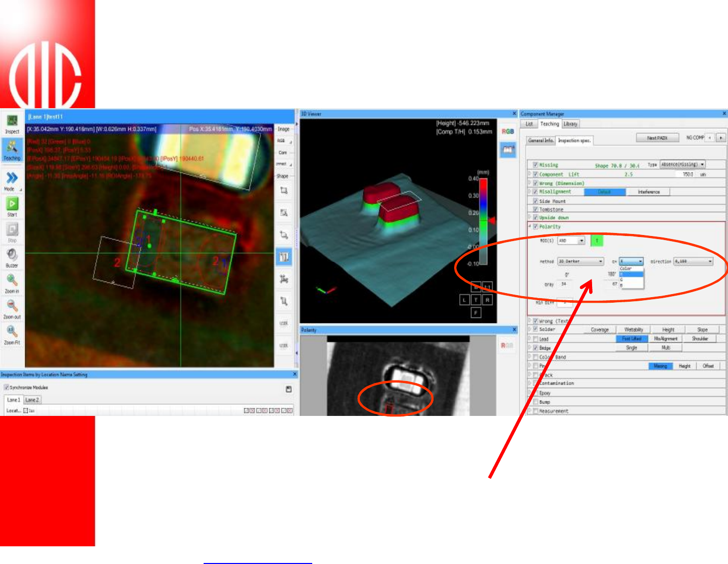This screenshot has height=564, width=728.
Task: Click the highlighted 3D view mode icon
Action: point(508,150)
